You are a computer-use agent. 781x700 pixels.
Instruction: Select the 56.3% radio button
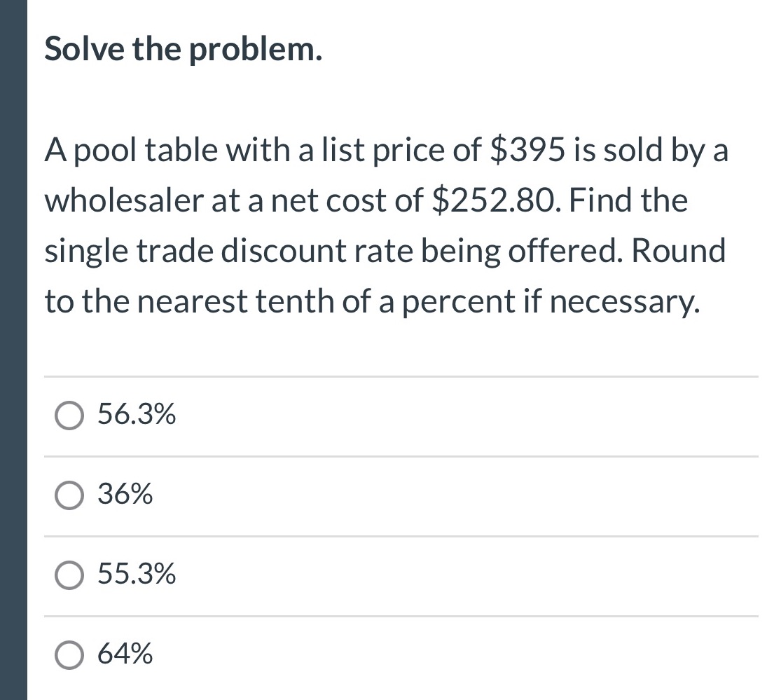pyautogui.click(x=69, y=416)
